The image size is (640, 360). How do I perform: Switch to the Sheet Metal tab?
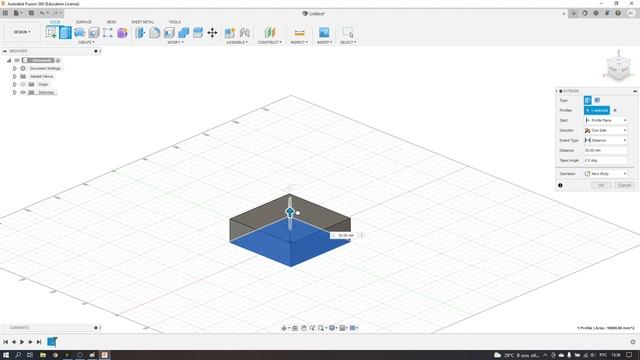point(142,22)
